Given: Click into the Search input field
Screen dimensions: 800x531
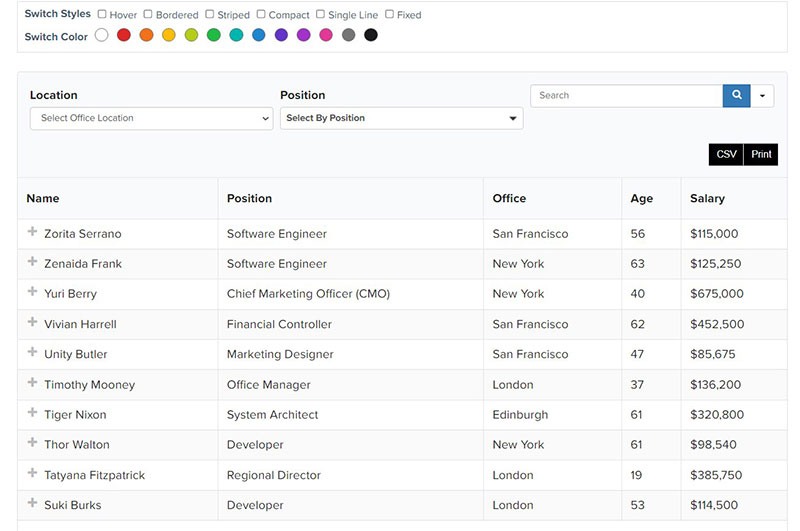Looking at the screenshot, I should 627,96.
